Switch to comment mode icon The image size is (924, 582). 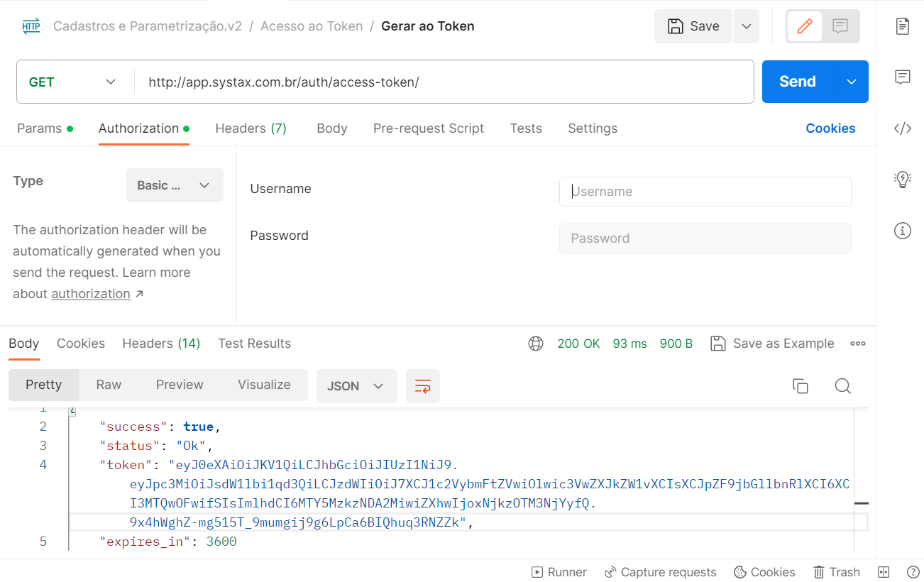(840, 26)
